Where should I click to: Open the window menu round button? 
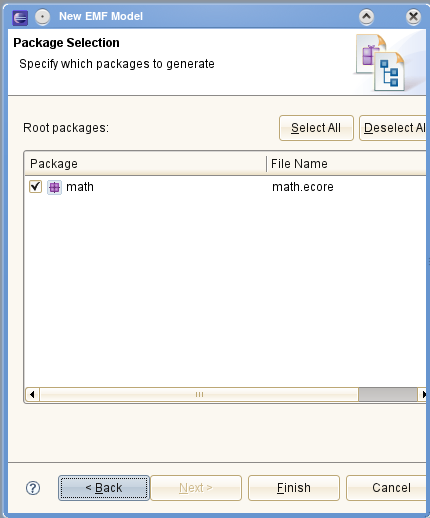click(x=42, y=17)
